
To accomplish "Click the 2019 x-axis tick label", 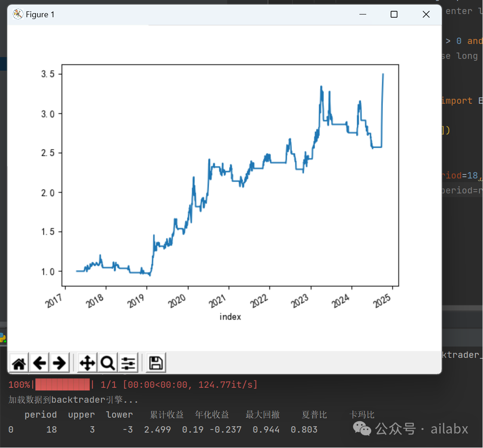I will point(136,300).
